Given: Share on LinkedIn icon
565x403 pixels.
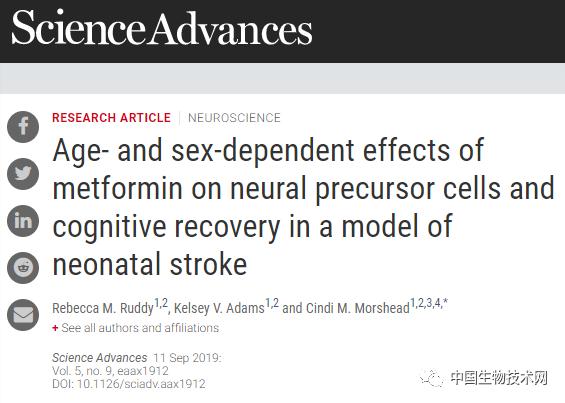Looking at the screenshot, I should tap(23, 221).
